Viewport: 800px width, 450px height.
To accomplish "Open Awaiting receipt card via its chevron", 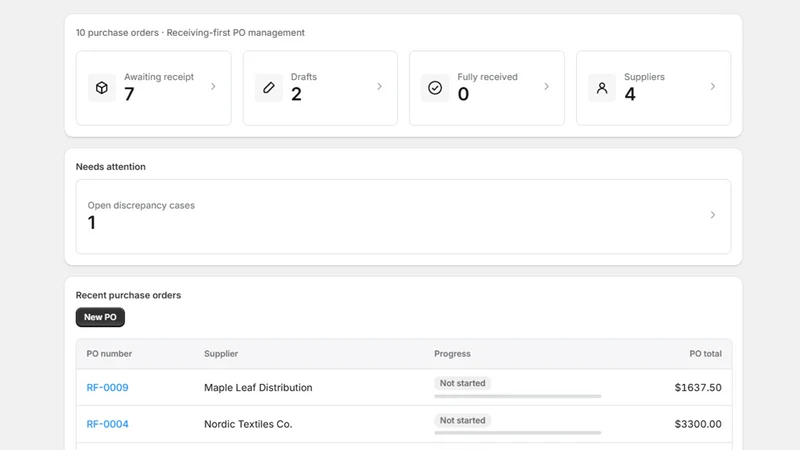I will 213,87.
